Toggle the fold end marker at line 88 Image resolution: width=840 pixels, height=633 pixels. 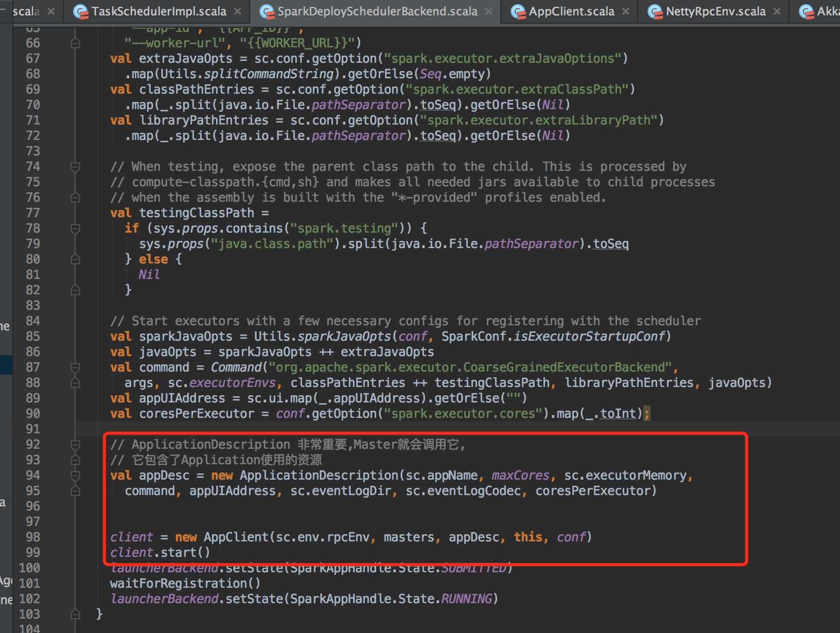coord(75,383)
